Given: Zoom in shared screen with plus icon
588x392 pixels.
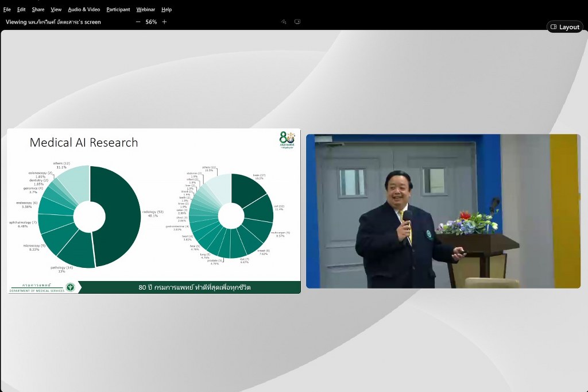Looking at the screenshot, I should (x=164, y=22).
